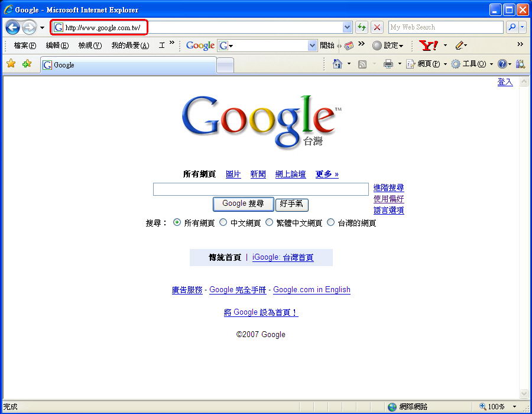Click the magnifier search icon beside My Web Search
Viewport: 532px width, 414px height.
(512, 27)
